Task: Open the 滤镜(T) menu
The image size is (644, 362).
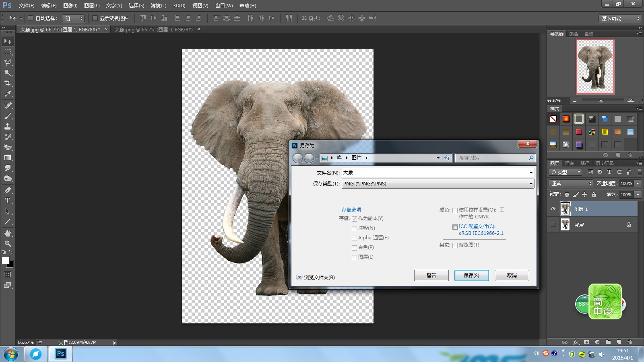Action: coord(158,6)
